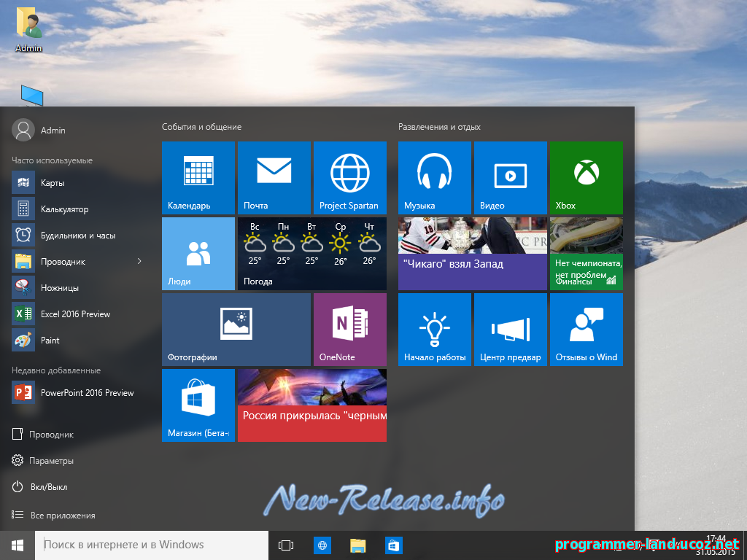Launch the Ножницы snipping tool
The width and height of the screenshot is (747, 560).
77,287
